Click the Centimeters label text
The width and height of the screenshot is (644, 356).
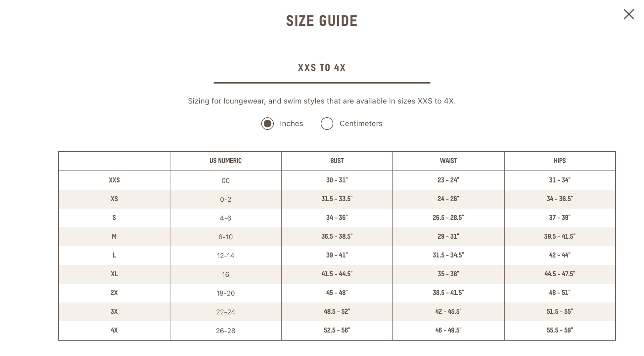361,124
